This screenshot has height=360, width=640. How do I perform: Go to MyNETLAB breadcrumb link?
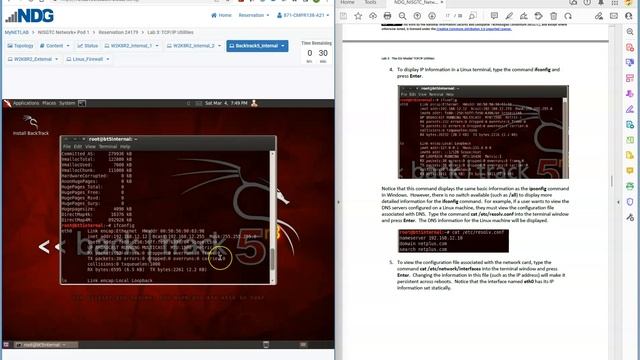click(17, 32)
